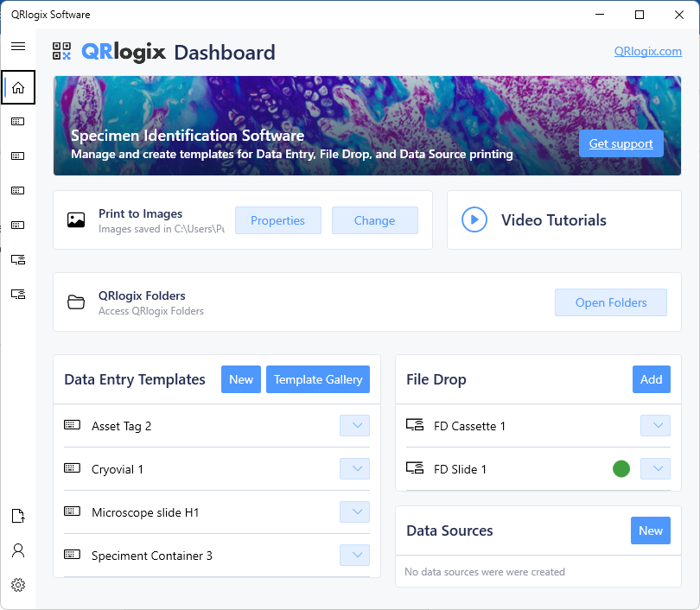
Task: Expand the FD Cassette 1 dropdown chevron
Action: click(x=655, y=425)
